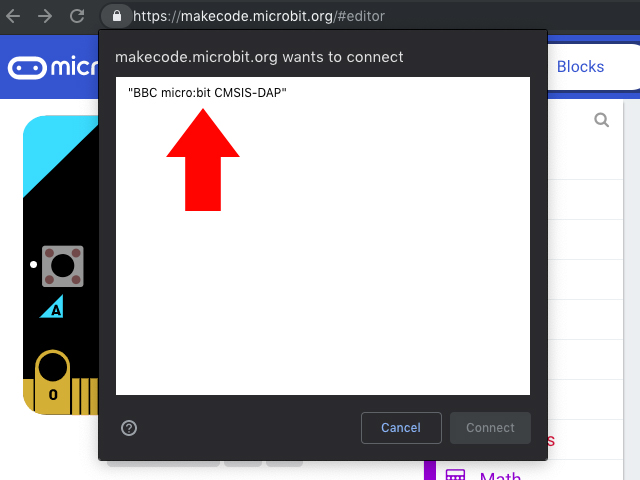Click the micro:bit simulator board

pyautogui.click(x=60, y=265)
